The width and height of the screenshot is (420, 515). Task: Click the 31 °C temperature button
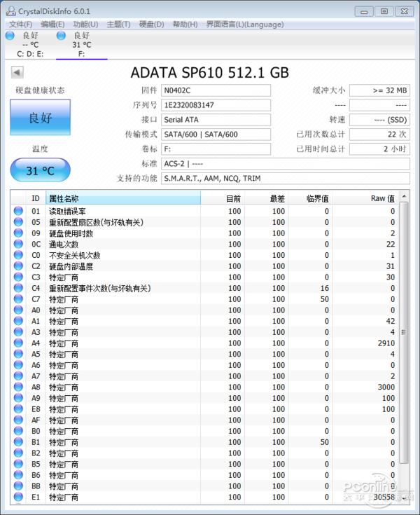pos(41,170)
